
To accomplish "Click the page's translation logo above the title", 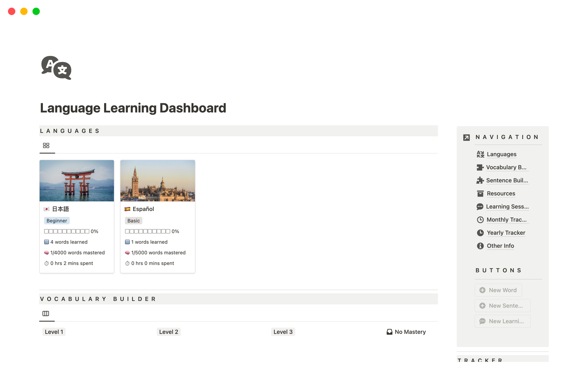I will click(56, 68).
